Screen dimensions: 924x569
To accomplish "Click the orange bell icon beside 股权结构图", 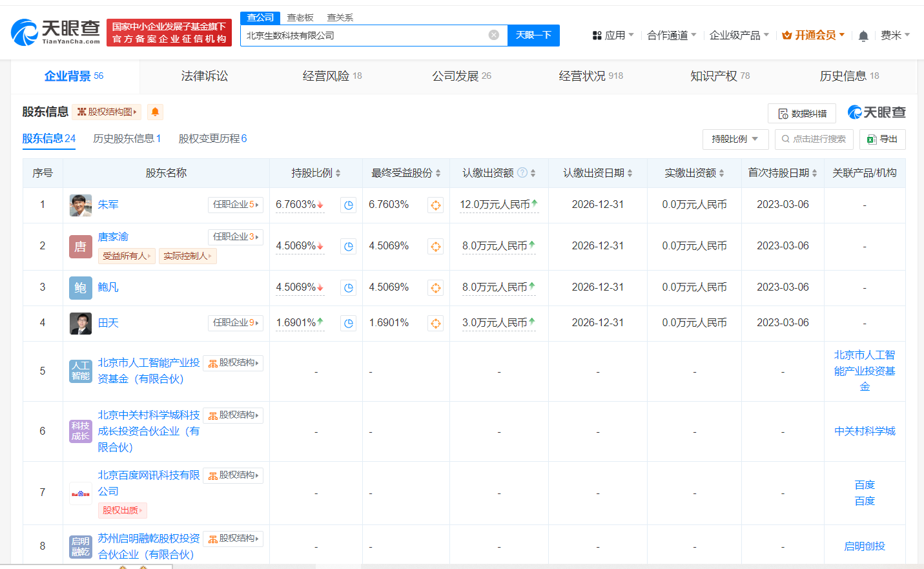I will point(154,112).
